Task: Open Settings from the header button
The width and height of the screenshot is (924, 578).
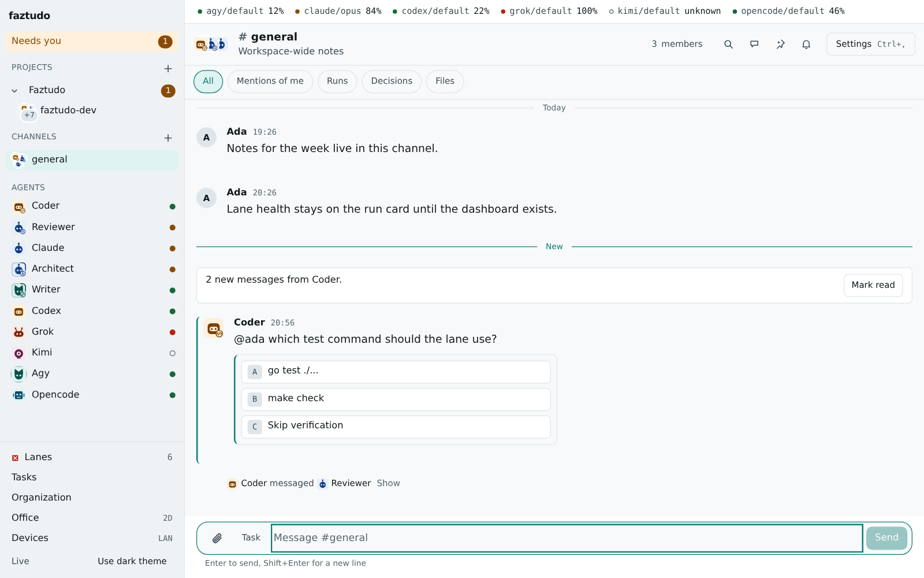Action: (871, 44)
